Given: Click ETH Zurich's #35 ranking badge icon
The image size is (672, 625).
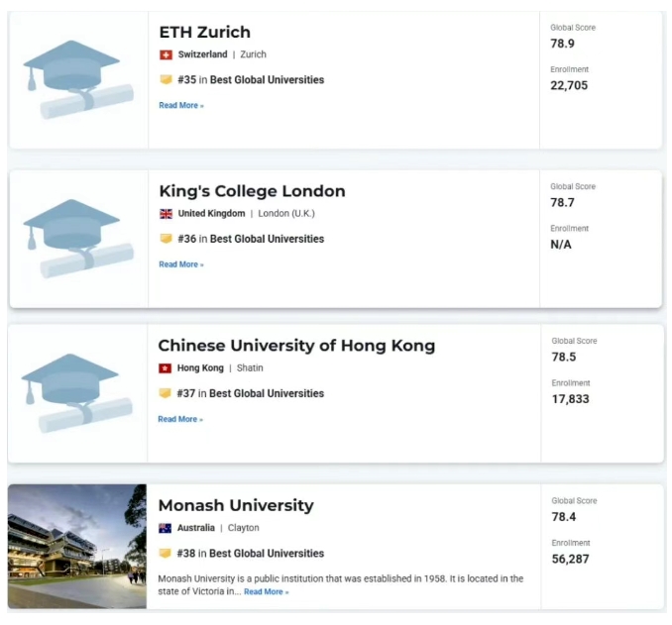Looking at the screenshot, I should click(166, 80).
